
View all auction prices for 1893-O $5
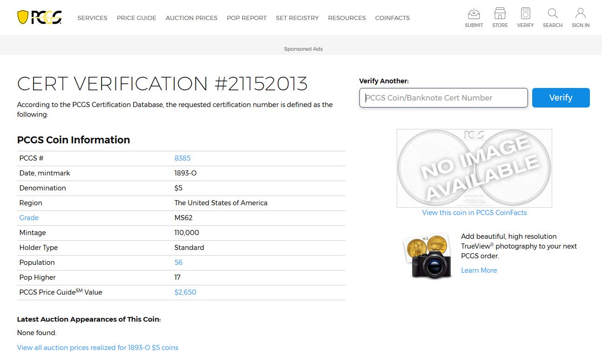tap(98, 348)
